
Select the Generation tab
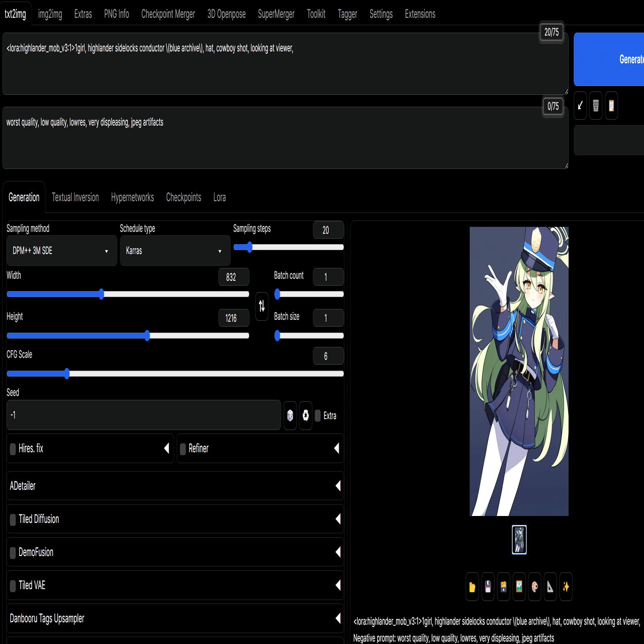24,197
